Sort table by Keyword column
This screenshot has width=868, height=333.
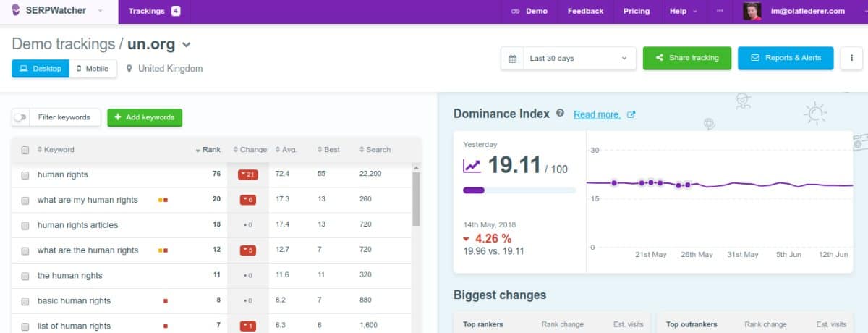(x=56, y=150)
